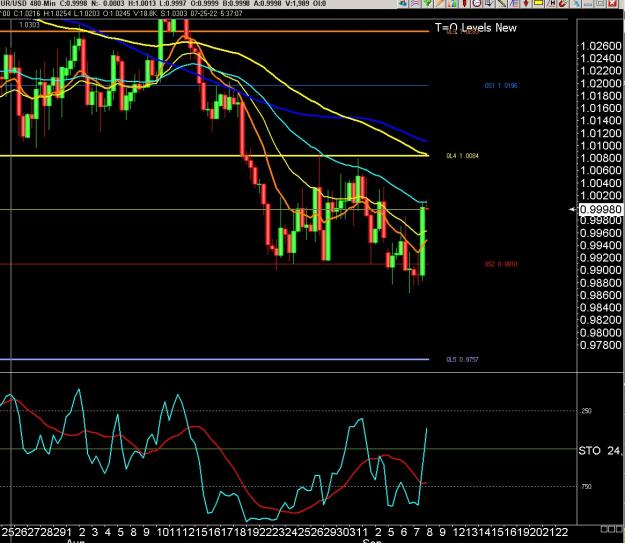625x543 pixels.
Task: Click the STO 24 indicator label
Action: point(600,451)
